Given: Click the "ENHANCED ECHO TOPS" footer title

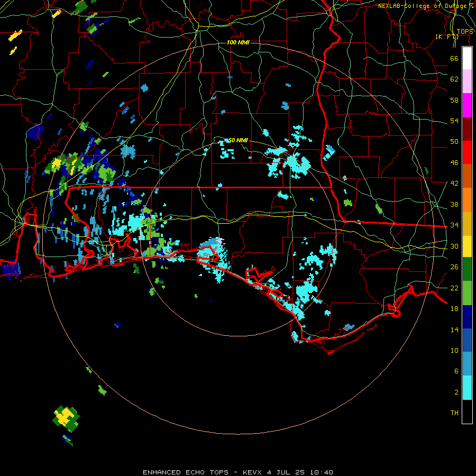Looking at the screenshot, I should [186, 472].
